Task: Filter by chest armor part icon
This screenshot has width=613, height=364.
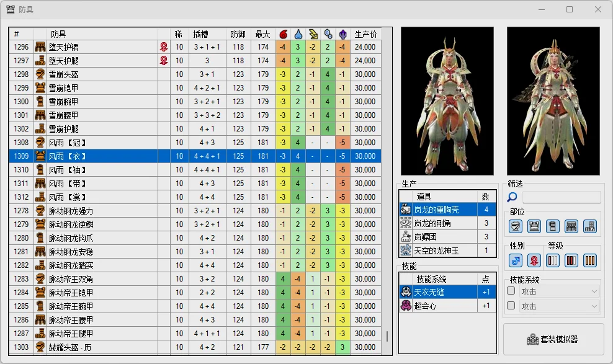Action: coord(534,226)
